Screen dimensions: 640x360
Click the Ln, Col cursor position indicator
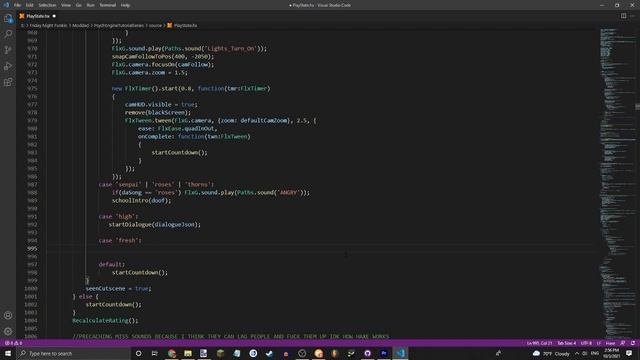coord(539,343)
